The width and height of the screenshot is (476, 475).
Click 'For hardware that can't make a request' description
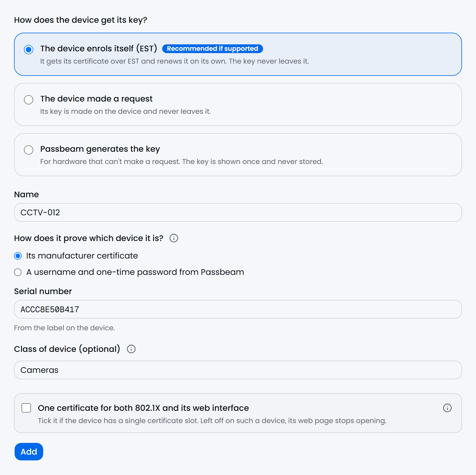pos(181,162)
